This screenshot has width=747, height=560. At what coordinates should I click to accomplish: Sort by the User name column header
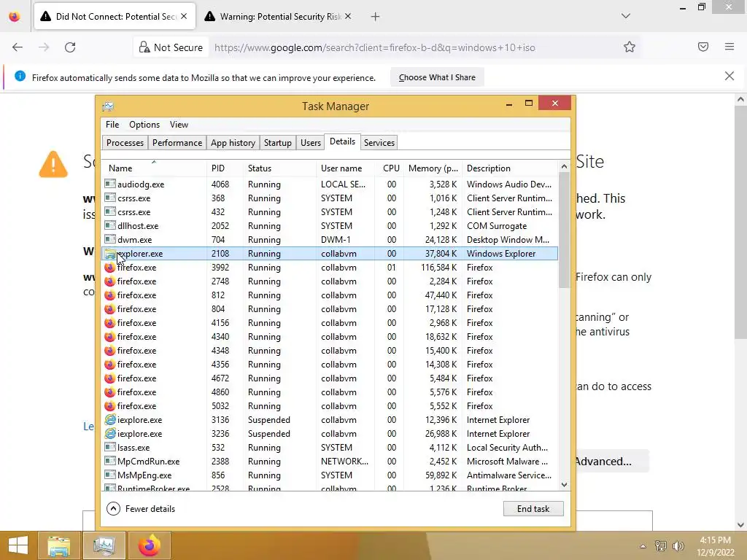(345, 168)
